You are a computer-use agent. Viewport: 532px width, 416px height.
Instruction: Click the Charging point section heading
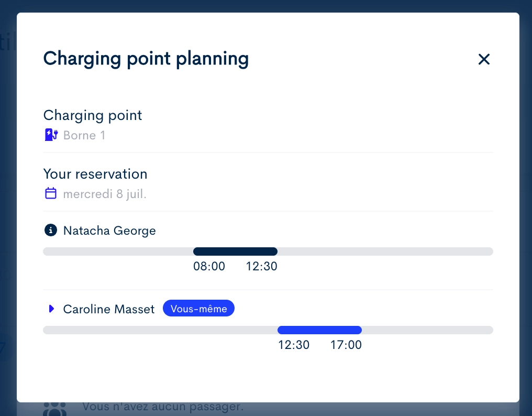pyautogui.click(x=93, y=115)
